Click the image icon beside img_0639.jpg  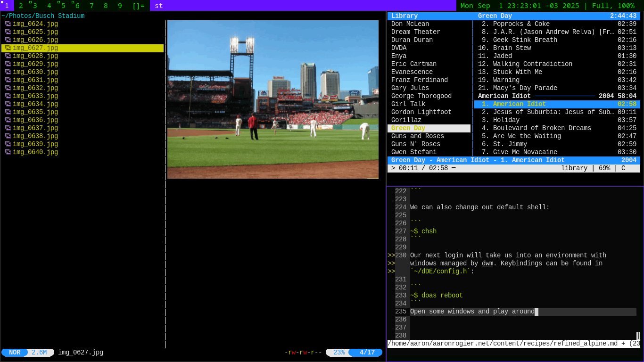[8, 144]
